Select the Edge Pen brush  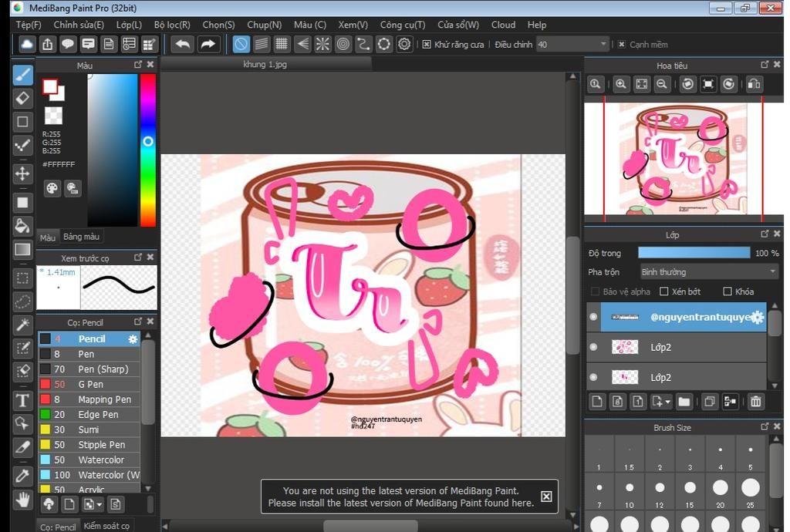pyautogui.click(x=89, y=414)
